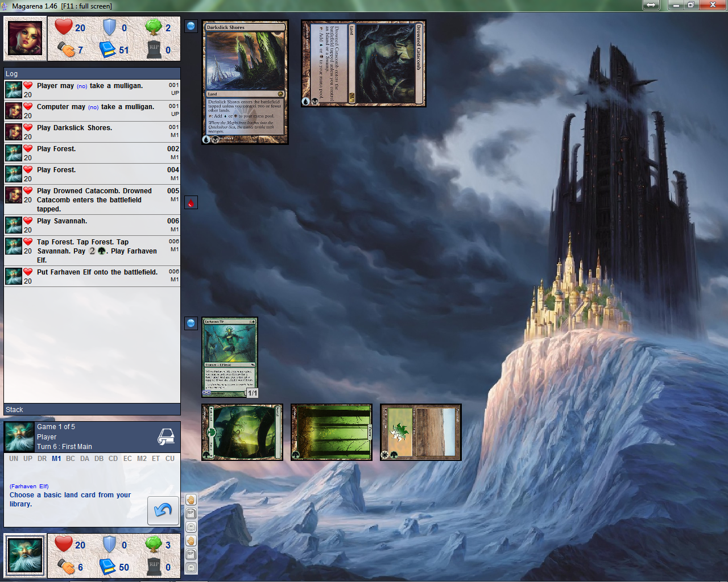Click the double-arrow button in title bar
Viewport: 728px width, 582px height.
tap(651, 5)
